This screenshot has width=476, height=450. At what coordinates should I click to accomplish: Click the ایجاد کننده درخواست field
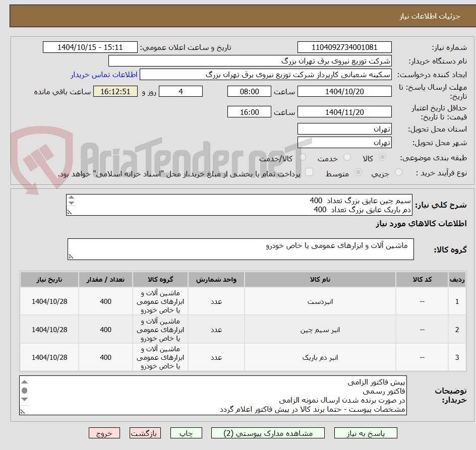pyautogui.click(x=266, y=75)
